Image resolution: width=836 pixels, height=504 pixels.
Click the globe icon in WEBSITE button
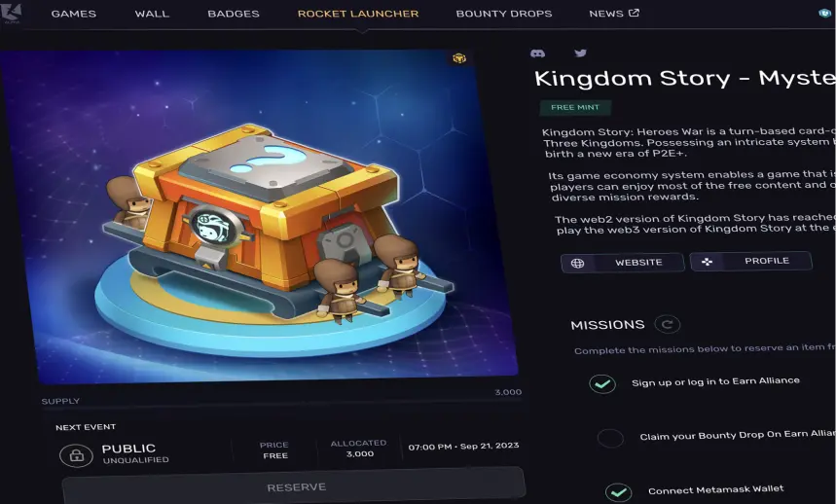pos(577,263)
